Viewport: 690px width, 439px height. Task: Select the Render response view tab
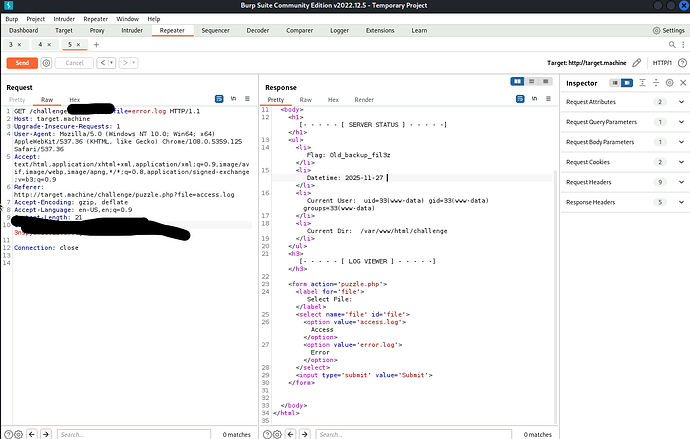pyautogui.click(x=364, y=100)
